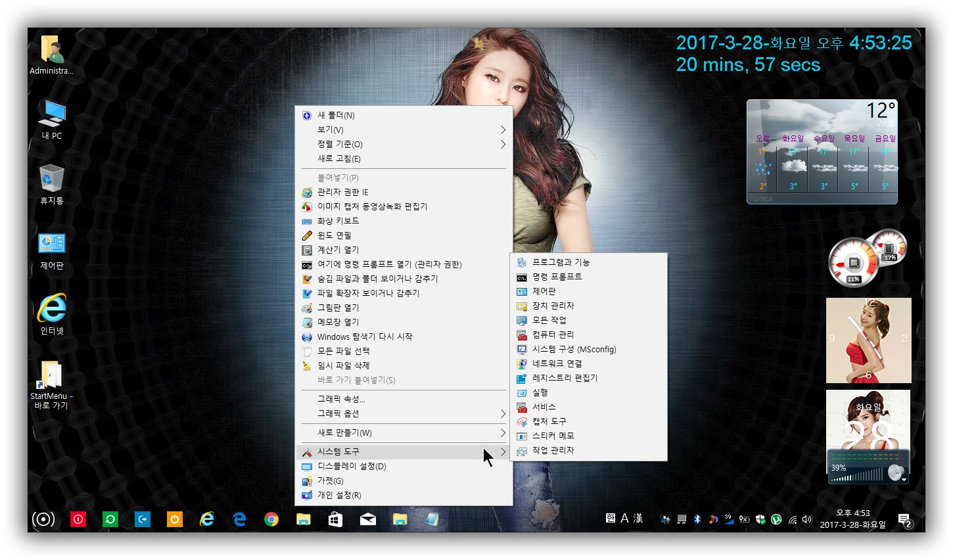The height and width of the screenshot is (560, 953).
Task: Click the blue log-off taskbar icon
Action: click(x=143, y=519)
